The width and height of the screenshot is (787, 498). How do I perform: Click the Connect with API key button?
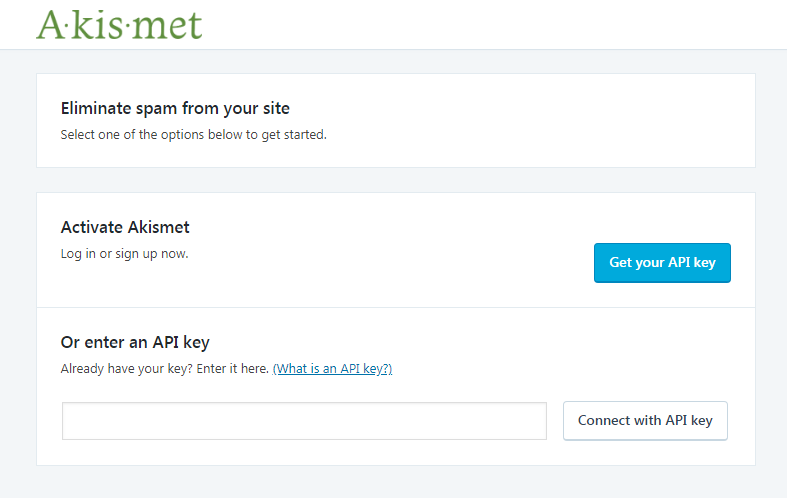645,421
